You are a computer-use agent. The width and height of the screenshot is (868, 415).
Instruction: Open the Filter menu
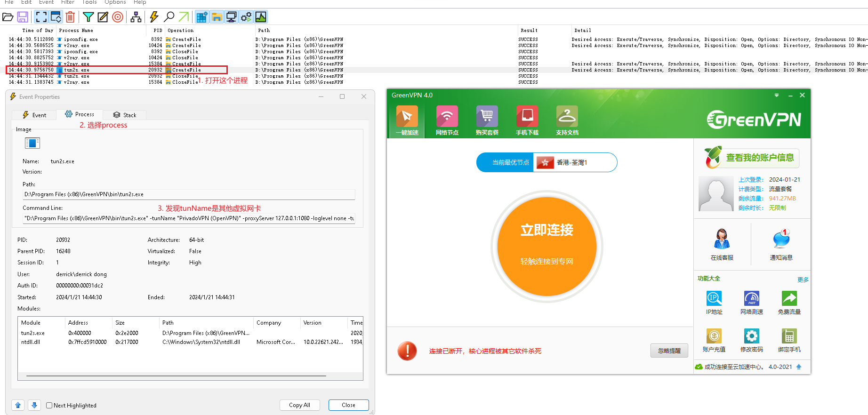[67, 2]
